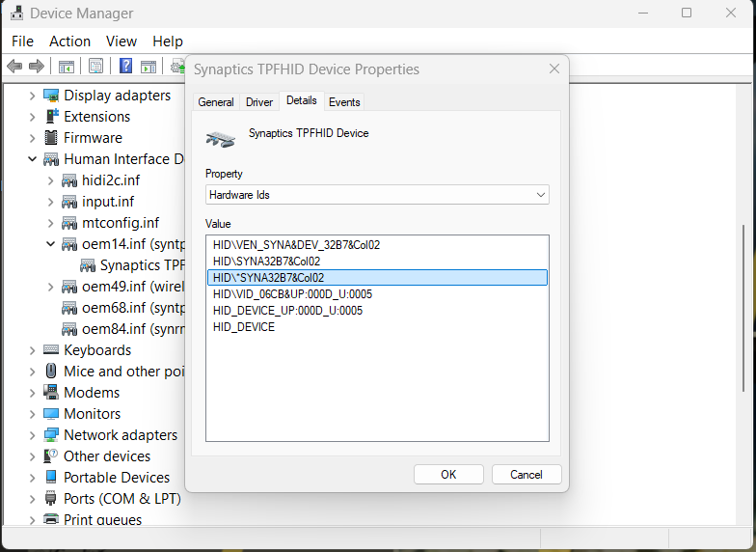Click the Ports (COM & LPT) icon
Viewport: 756px width, 552px height.
(50, 498)
